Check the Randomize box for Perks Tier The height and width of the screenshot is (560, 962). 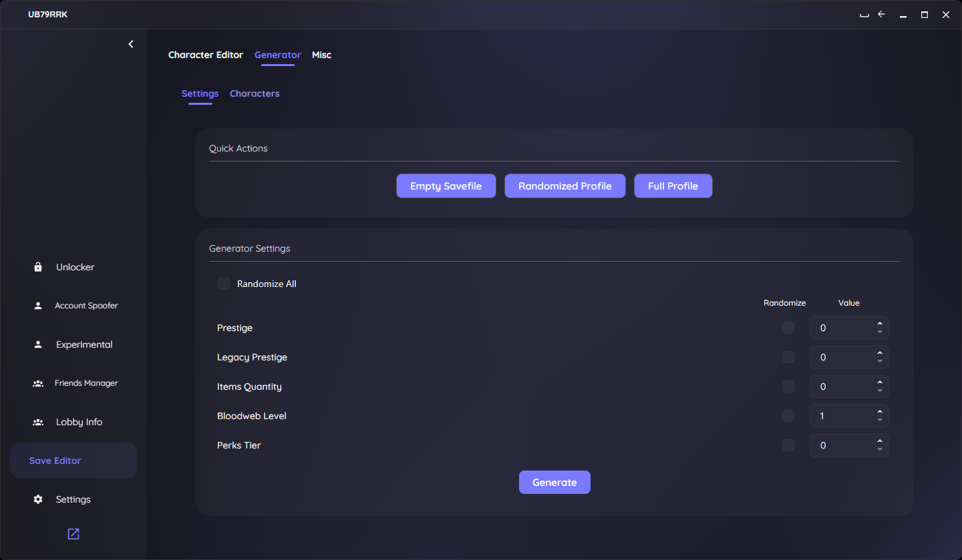click(788, 445)
